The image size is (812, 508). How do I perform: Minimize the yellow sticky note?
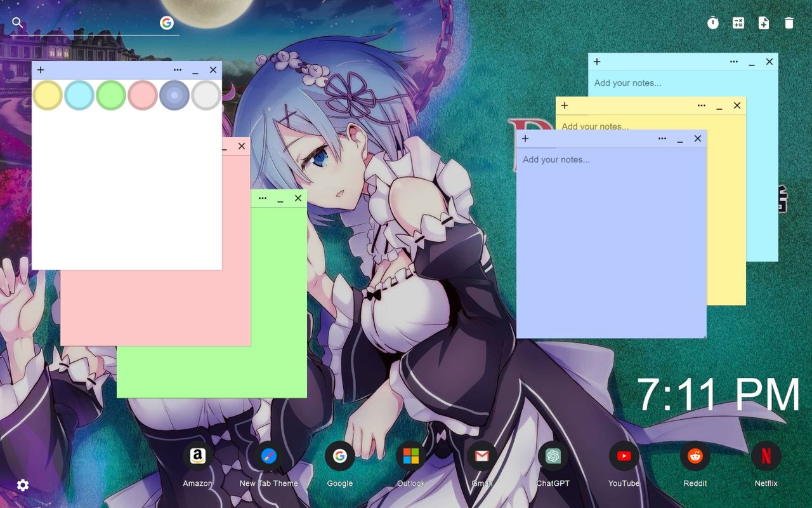[x=719, y=106]
